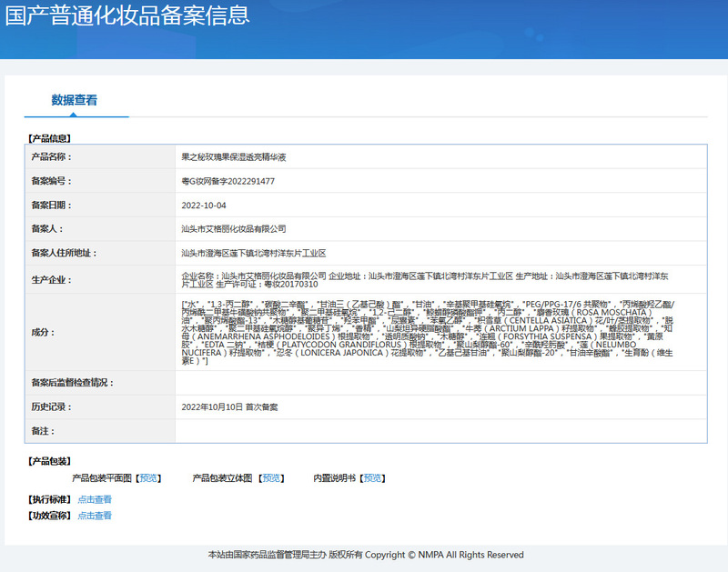
Task: Click the filing date 2022-10-04
Action: pos(203,205)
